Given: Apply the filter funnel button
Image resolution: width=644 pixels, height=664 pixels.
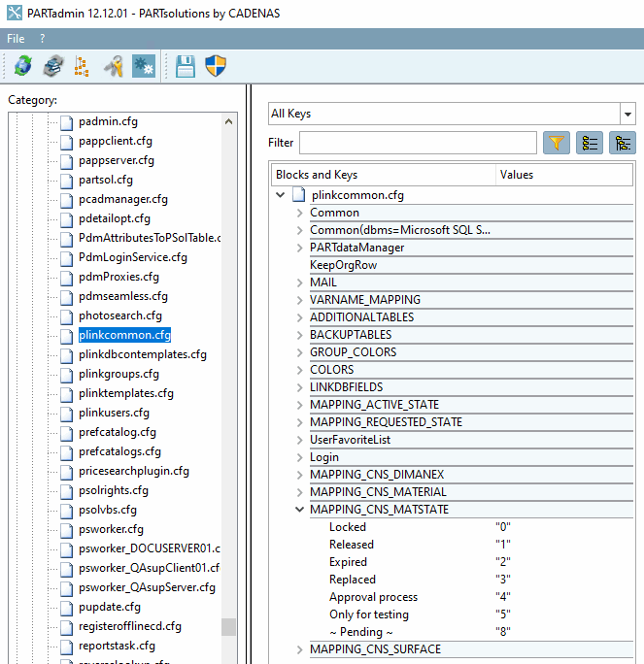Looking at the screenshot, I should tap(557, 143).
